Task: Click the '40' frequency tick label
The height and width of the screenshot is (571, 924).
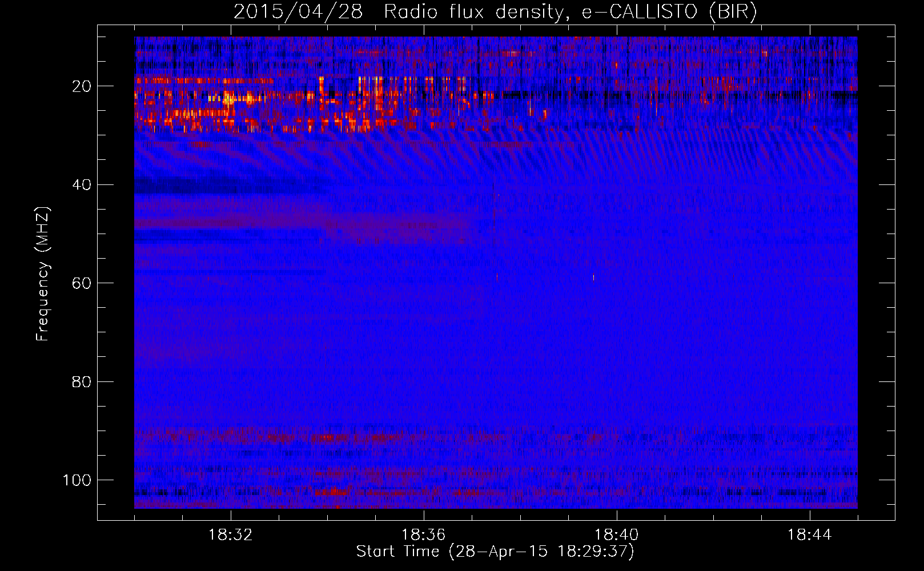Action: tap(82, 185)
